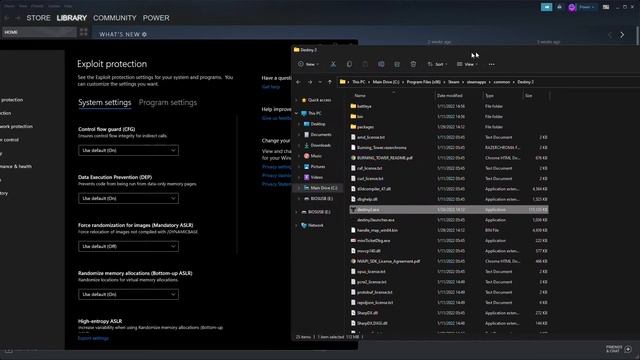
Task: Click the Copy icon in Explorer toolbar
Action: point(349,64)
